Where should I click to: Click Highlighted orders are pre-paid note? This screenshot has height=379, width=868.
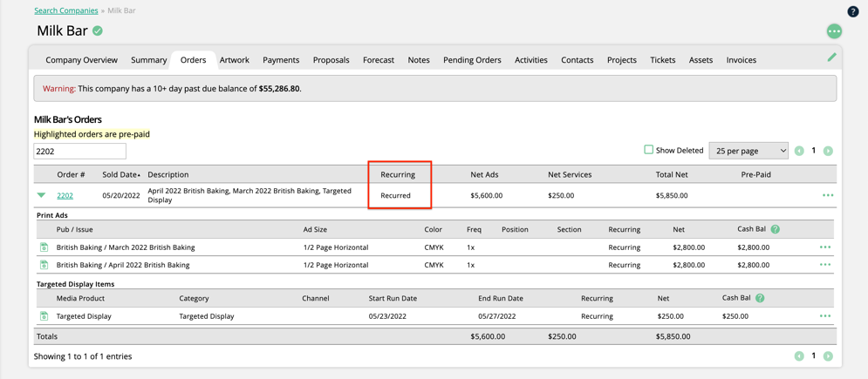[92, 133]
